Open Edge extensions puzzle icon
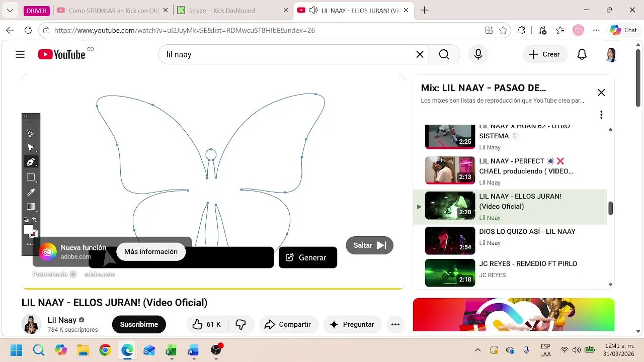The width and height of the screenshot is (644, 362). pos(522,30)
